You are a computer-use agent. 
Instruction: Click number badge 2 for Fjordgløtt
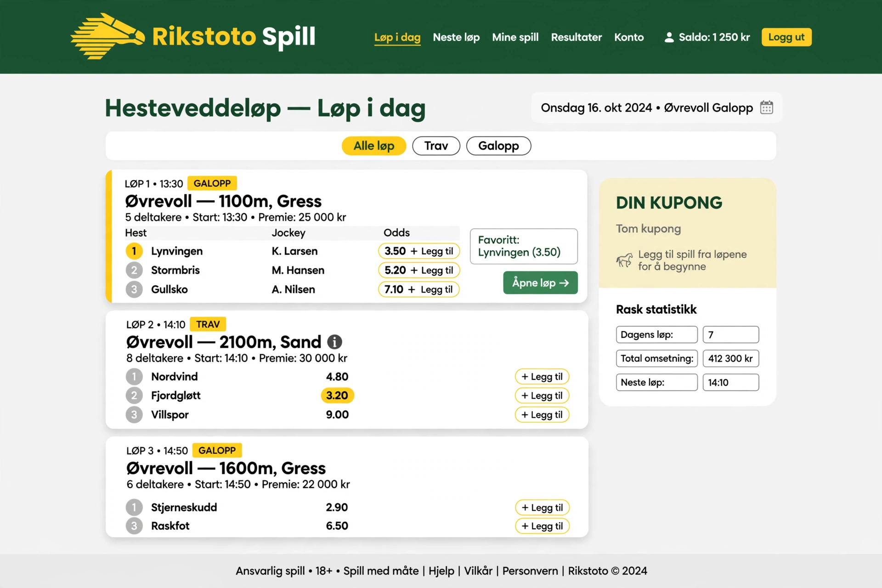pos(134,396)
